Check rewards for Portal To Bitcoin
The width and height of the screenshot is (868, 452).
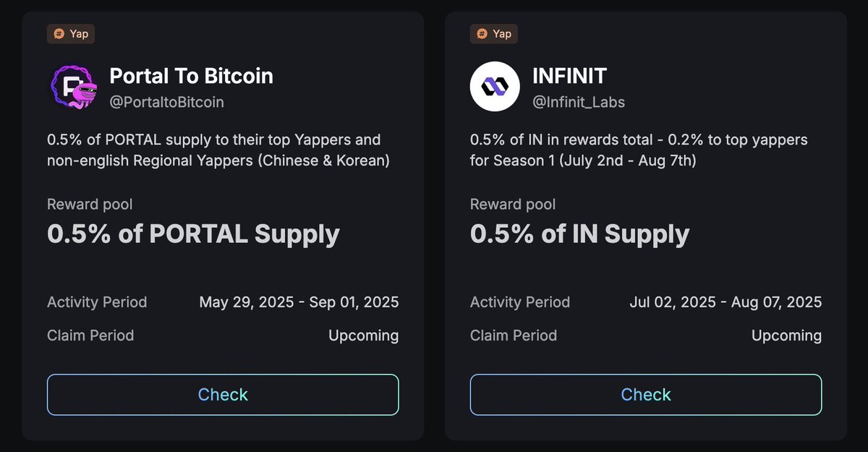coord(223,395)
